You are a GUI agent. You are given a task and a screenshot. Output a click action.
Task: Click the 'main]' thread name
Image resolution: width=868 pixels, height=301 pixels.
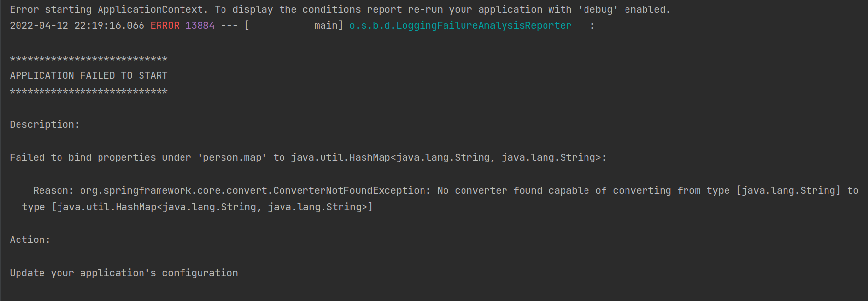coord(328,26)
